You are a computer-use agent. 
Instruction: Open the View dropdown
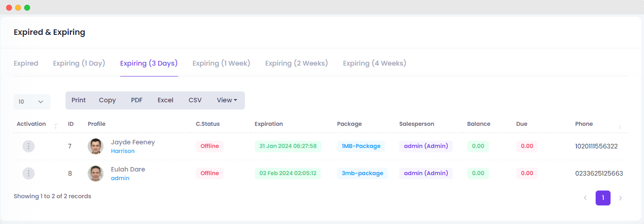pyautogui.click(x=227, y=100)
